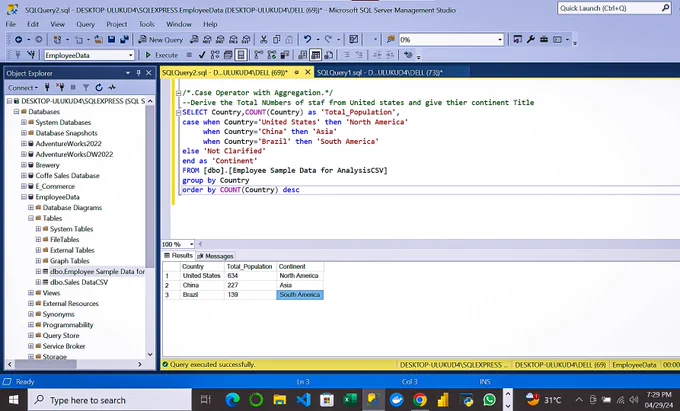Viewport: 680px width, 411px height.
Task: Click Object Explorer Filter funnel icon
Action: [x=86, y=88]
